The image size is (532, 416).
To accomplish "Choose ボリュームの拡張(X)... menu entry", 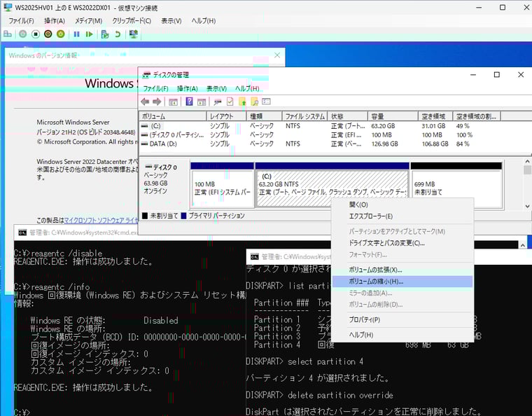I will coord(402,270).
